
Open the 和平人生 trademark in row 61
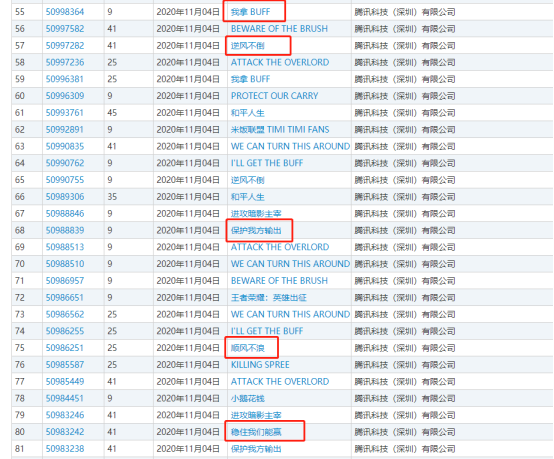click(x=248, y=113)
